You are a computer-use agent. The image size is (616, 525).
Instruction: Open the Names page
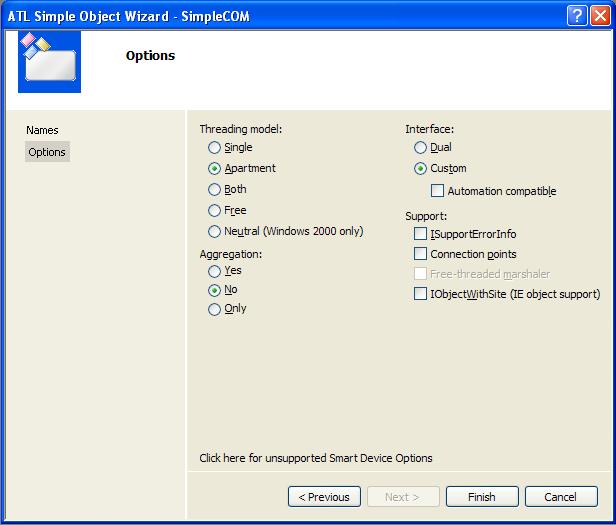pyautogui.click(x=42, y=130)
